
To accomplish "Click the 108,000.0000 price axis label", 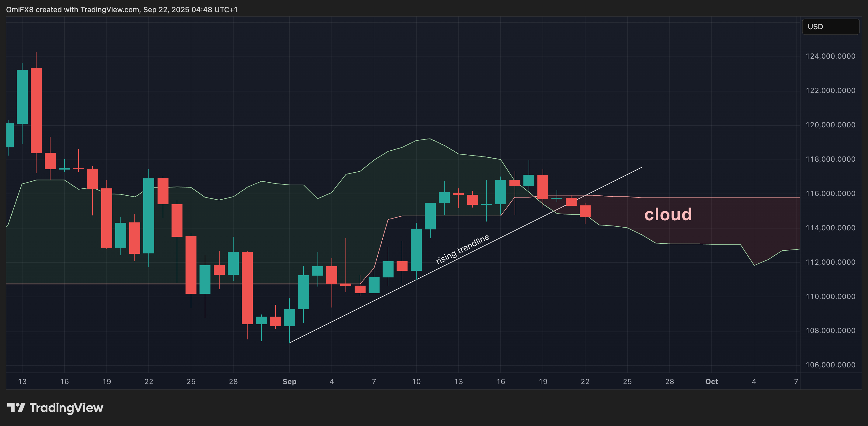I will 830,331.
